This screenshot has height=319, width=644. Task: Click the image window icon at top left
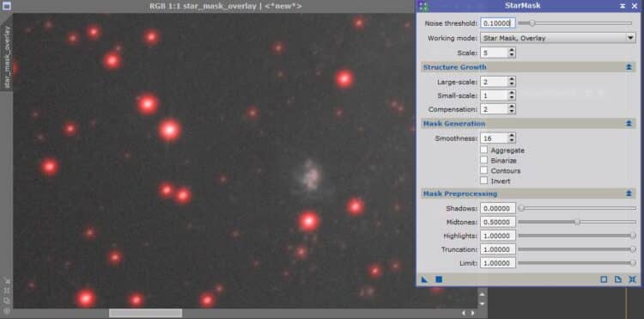click(x=7, y=6)
